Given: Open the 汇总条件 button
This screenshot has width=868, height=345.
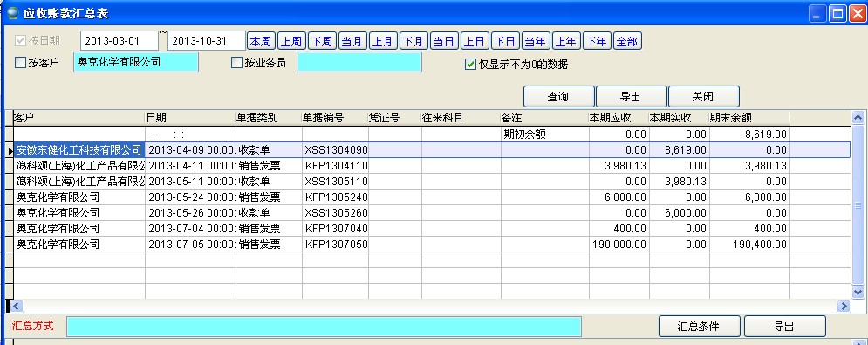Looking at the screenshot, I should point(699,326).
